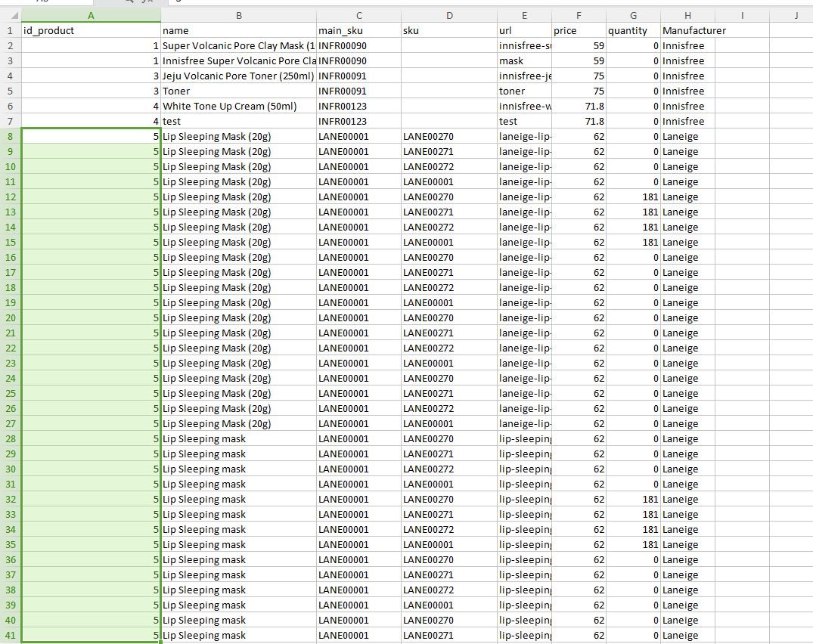
Task: Select column J header
Action: (792, 16)
